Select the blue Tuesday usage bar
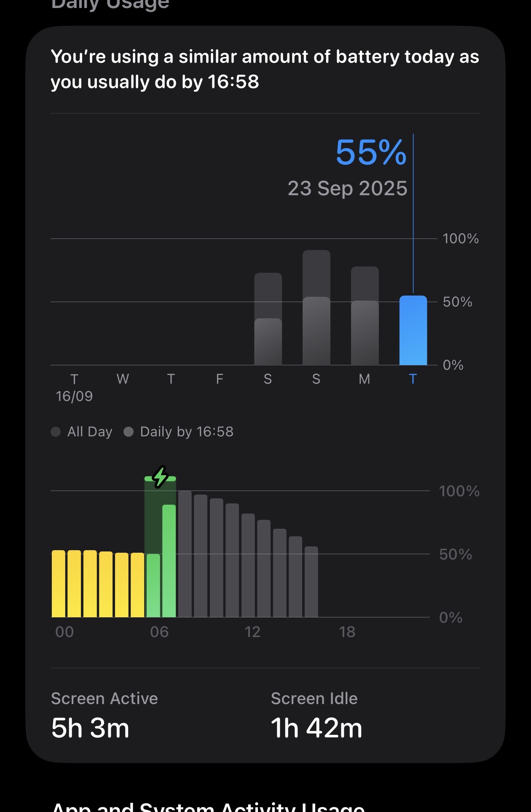This screenshot has width=531, height=812. coord(413,331)
